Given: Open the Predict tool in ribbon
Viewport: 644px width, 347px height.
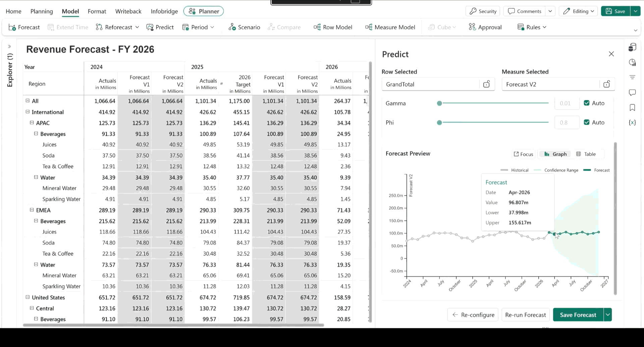Looking at the screenshot, I should [x=160, y=27].
